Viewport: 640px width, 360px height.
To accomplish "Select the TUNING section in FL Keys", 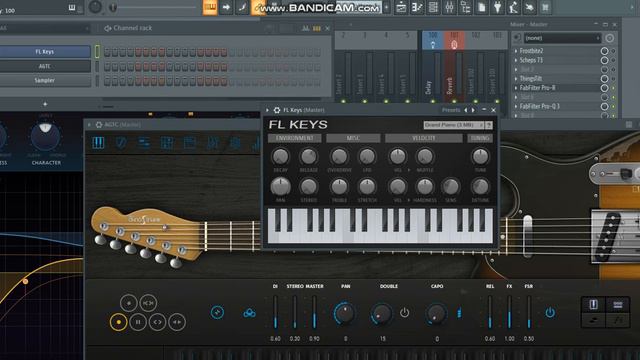I will click(x=480, y=138).
